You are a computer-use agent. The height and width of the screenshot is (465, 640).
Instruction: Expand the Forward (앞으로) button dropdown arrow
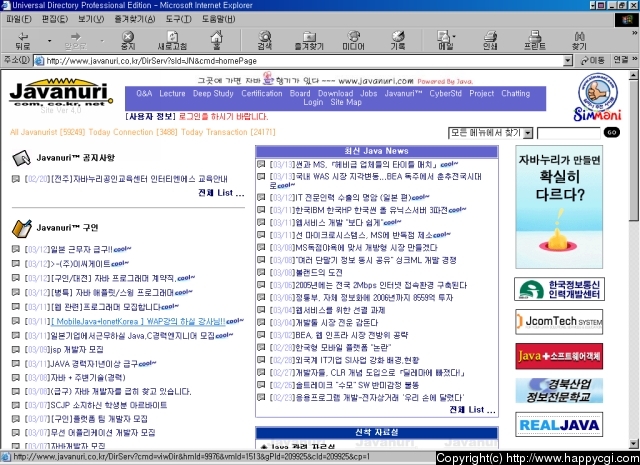coord(102,40)
